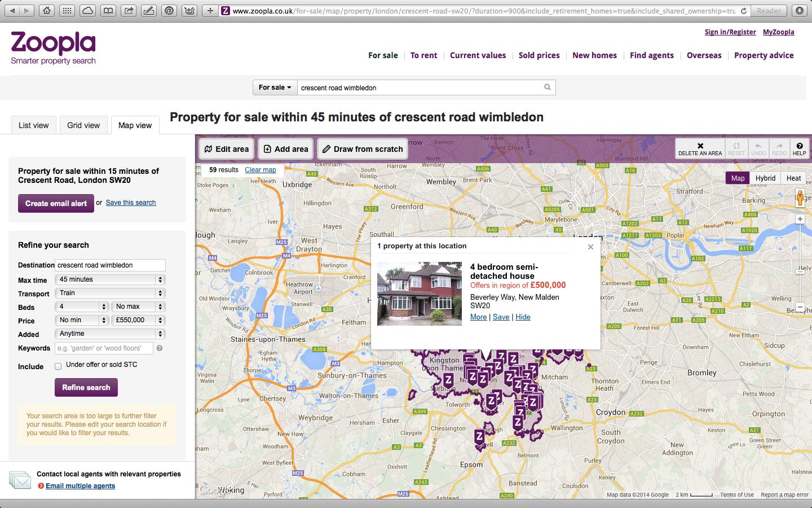
Task: Open the Find agents menu
Action: [652, 55]
